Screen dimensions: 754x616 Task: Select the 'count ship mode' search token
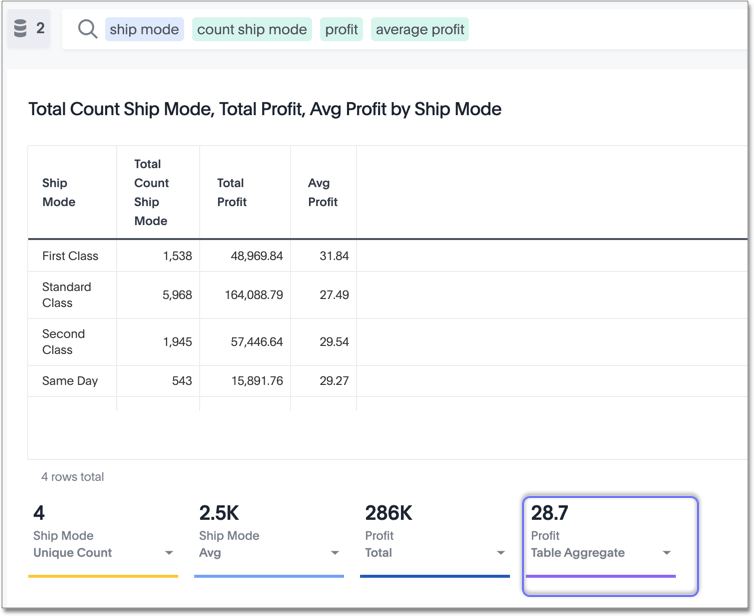(x=252, y=30)
